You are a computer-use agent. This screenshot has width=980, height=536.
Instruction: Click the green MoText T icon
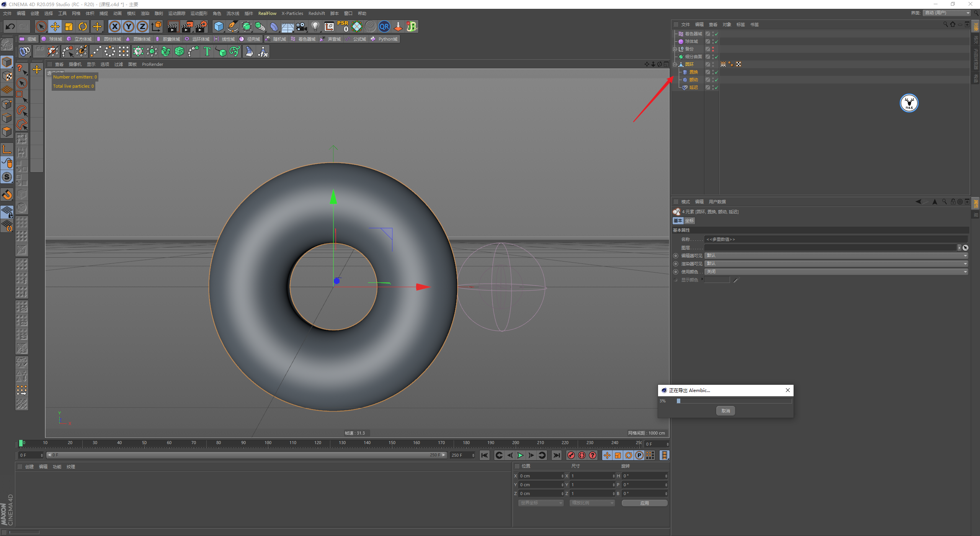(x=207, y=51)
